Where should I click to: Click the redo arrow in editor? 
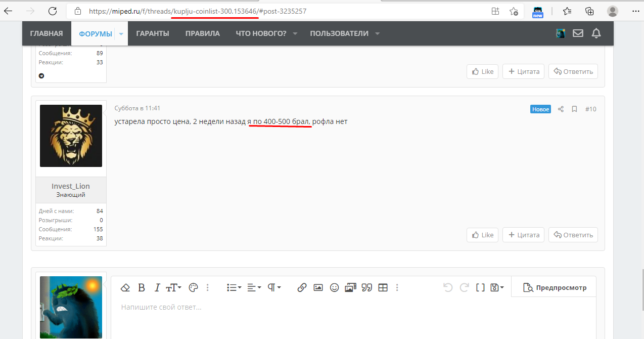pyautogui.click(x=464, y=287)
